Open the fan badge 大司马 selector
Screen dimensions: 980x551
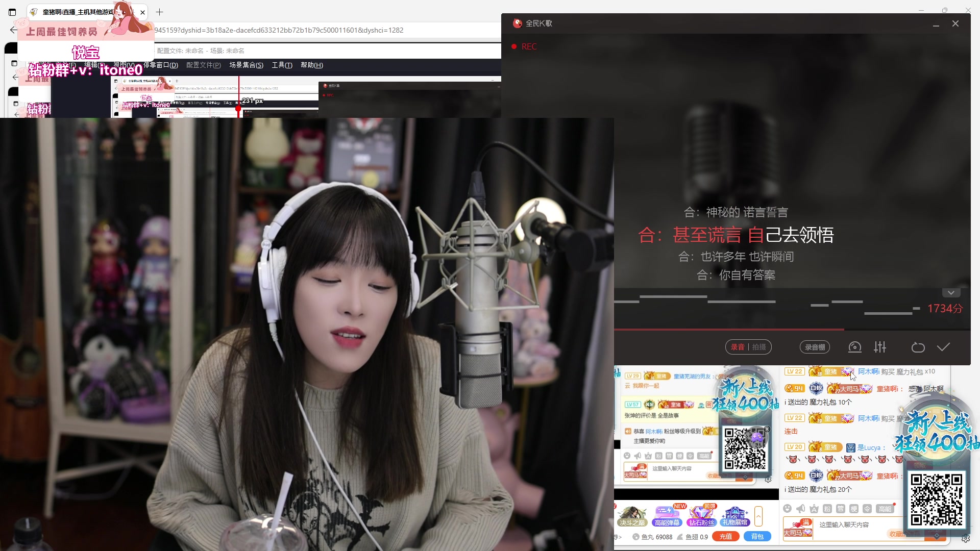(x=797, y=528)
